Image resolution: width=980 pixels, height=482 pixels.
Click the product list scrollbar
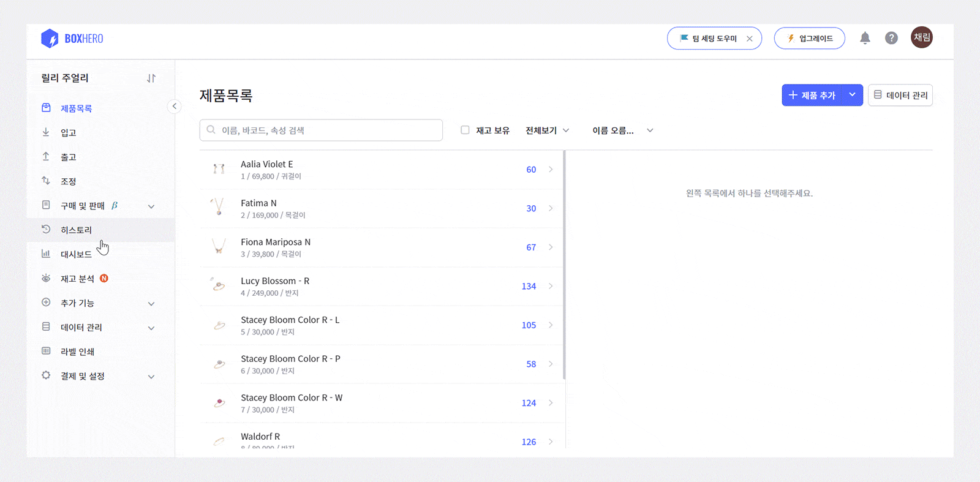coord(564,263)
